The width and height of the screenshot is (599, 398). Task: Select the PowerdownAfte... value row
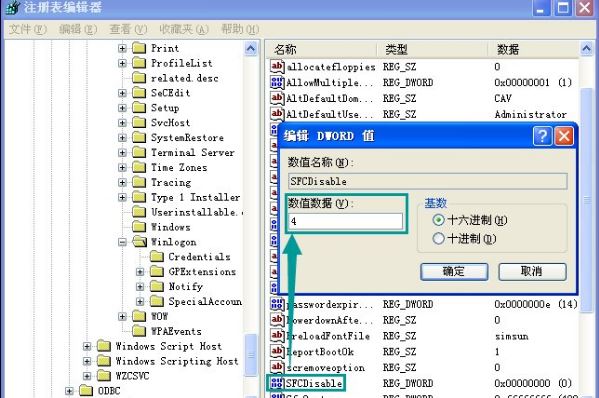(424, 320)
